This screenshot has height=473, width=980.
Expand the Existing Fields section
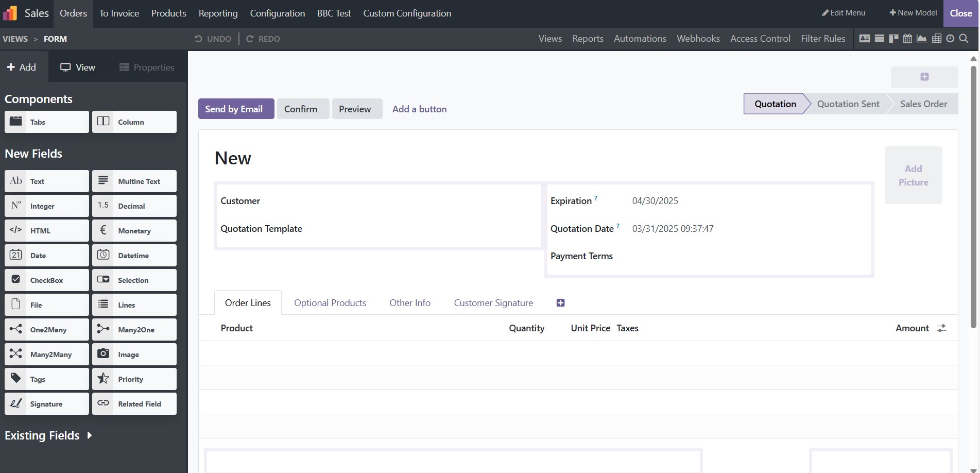pyautogui.click(x=49, y=435)
